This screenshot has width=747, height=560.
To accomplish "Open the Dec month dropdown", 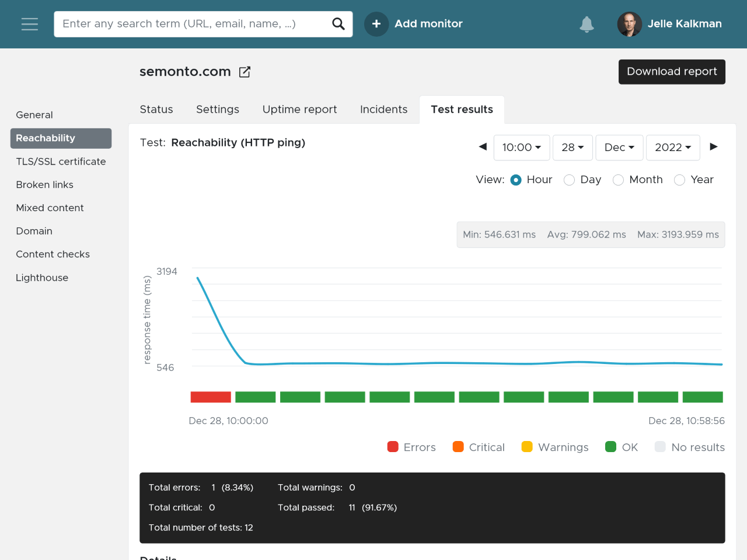I will coord(619,148).
